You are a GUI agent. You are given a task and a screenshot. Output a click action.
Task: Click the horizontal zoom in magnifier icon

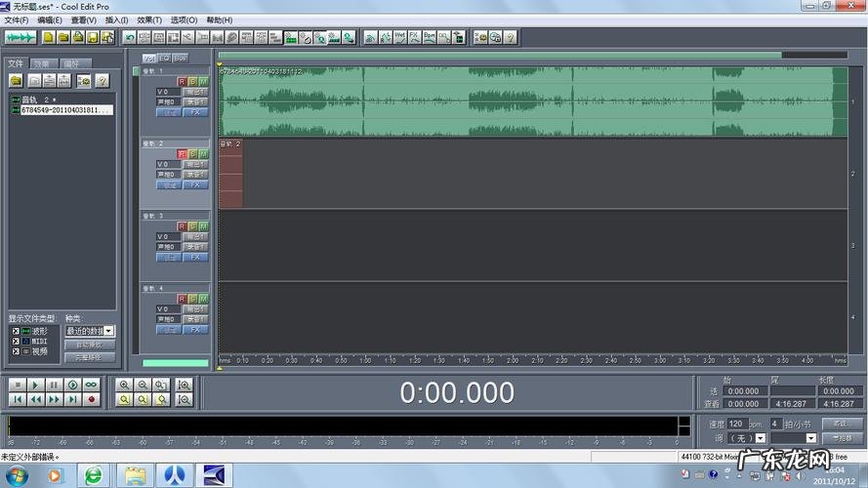(125, 386)
